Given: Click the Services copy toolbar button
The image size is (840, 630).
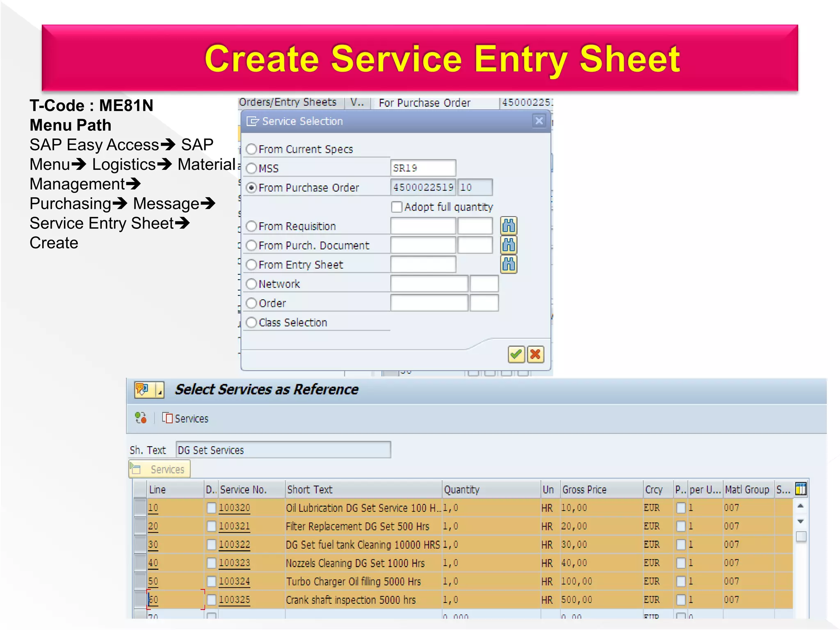Looking at the screenshot, I should 185,418.
